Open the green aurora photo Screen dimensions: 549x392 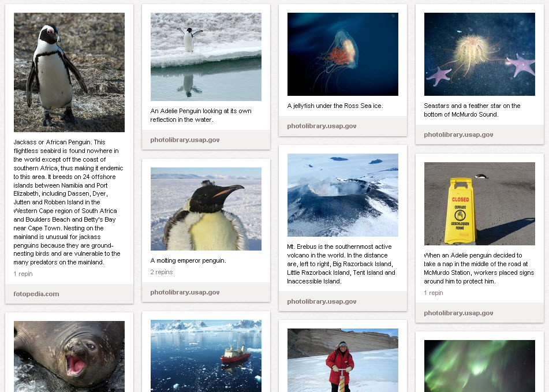tap(479, 366)
